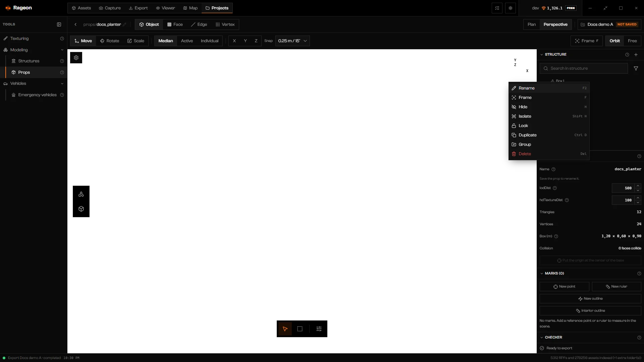
Task: Switch view to Plan
Action: (532, 24)
